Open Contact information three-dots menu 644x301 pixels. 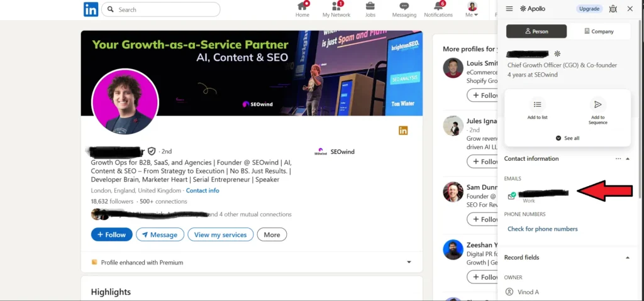(618, 158)
